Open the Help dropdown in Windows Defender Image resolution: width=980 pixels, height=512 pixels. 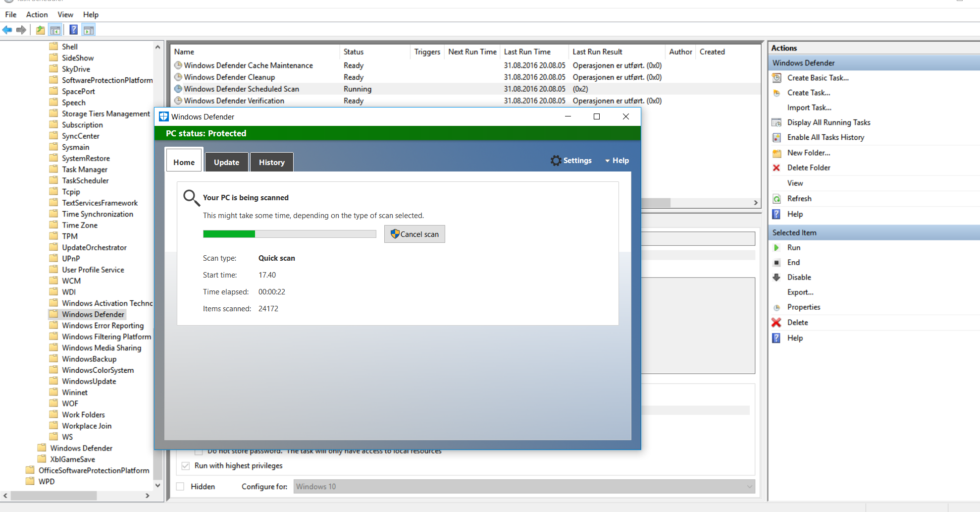[x=617, y=161]
